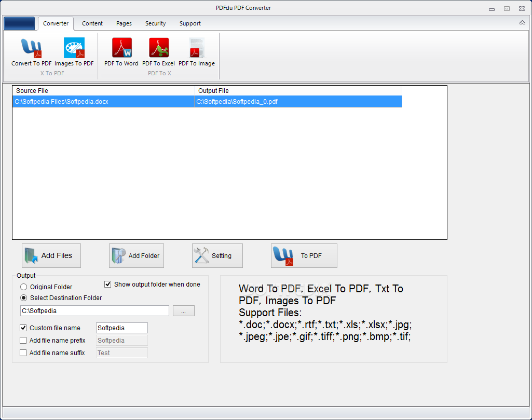Open the PDF To Image tool
The image size is (532, 420).
(197, 52)
